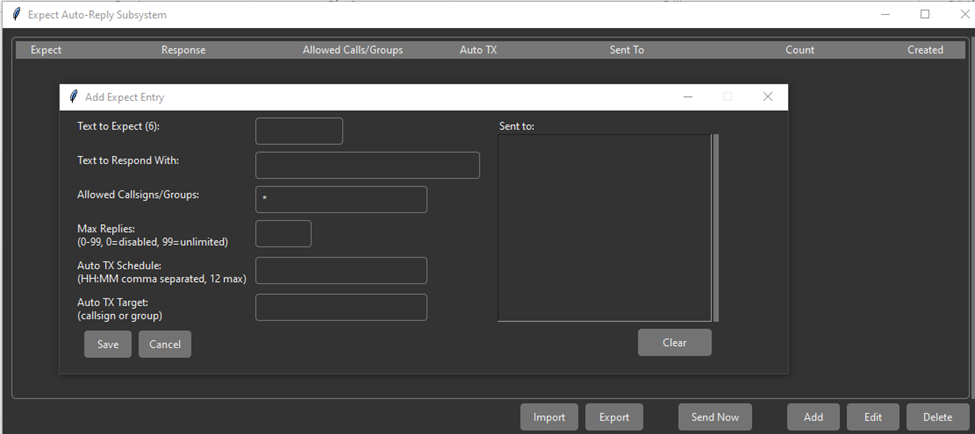Click the Send Now button
975x434 pixels.
point(715,417)
